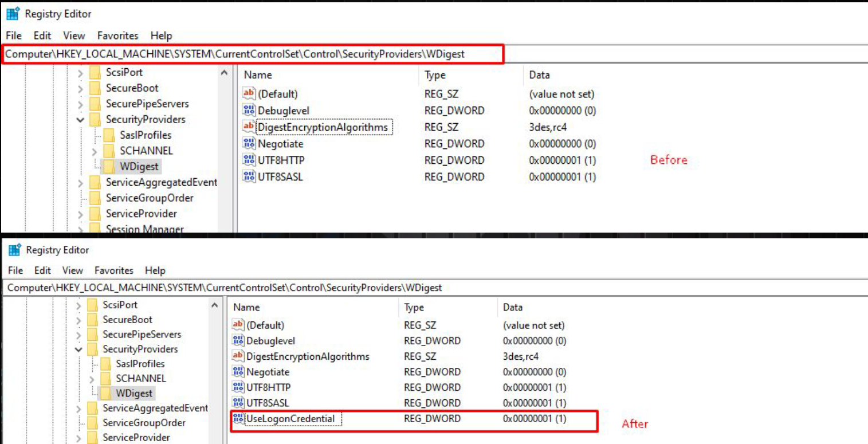Viewport: 868px width, 444px height.
Task: Select SaslProfiles folder icon in lower tree
Action: pyautogui.click(x=107, y=364)
